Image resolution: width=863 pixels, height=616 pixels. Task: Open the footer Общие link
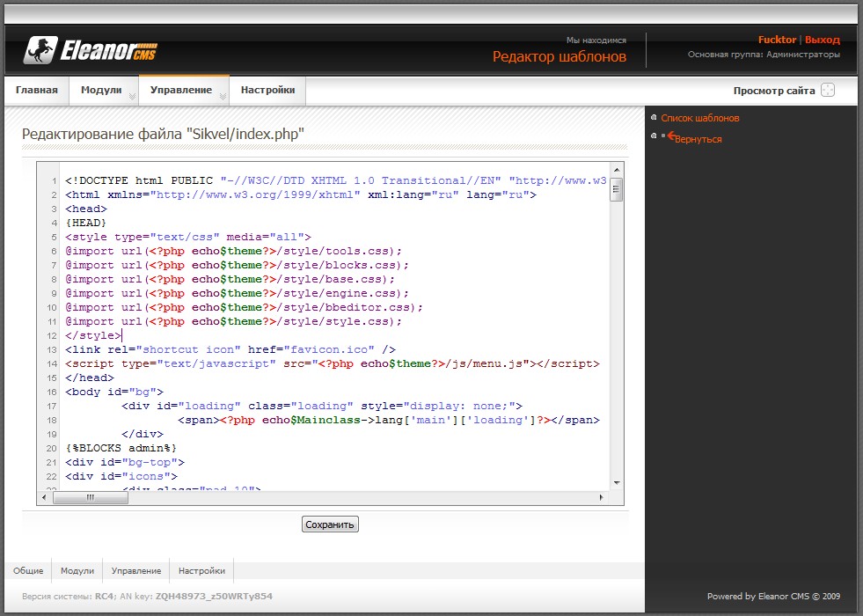[28, 571]
